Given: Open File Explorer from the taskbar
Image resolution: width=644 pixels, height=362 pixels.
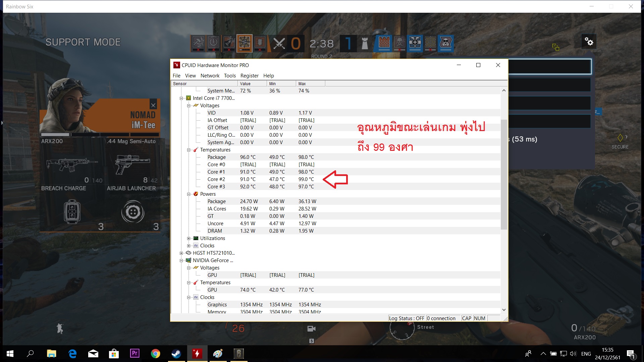Looking at the screenshot, I should pyautogui.click(x=51, y=354).
